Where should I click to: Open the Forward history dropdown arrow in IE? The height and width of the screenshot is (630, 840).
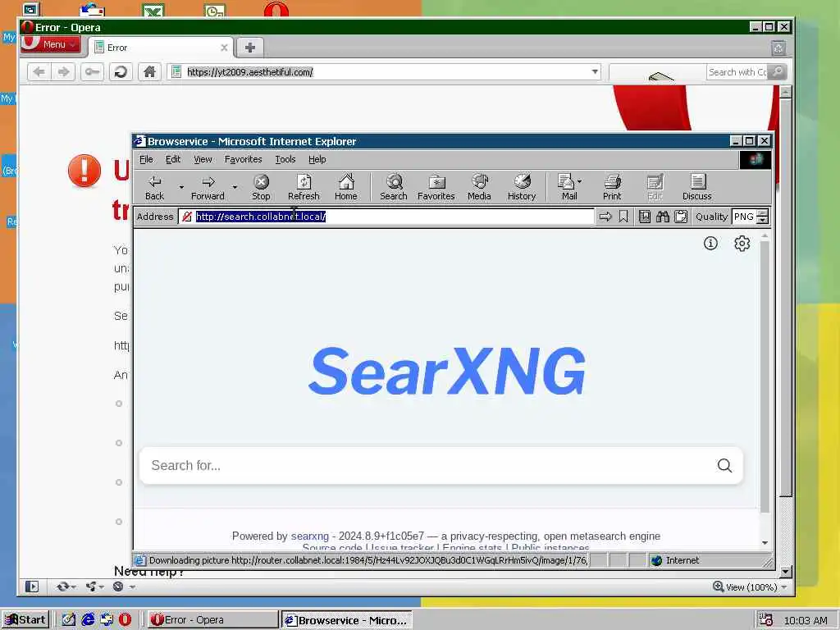point(235,187)
